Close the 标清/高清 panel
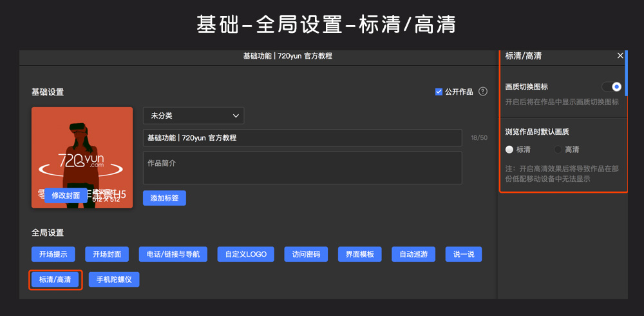644x316 pixels. point(620,56)
